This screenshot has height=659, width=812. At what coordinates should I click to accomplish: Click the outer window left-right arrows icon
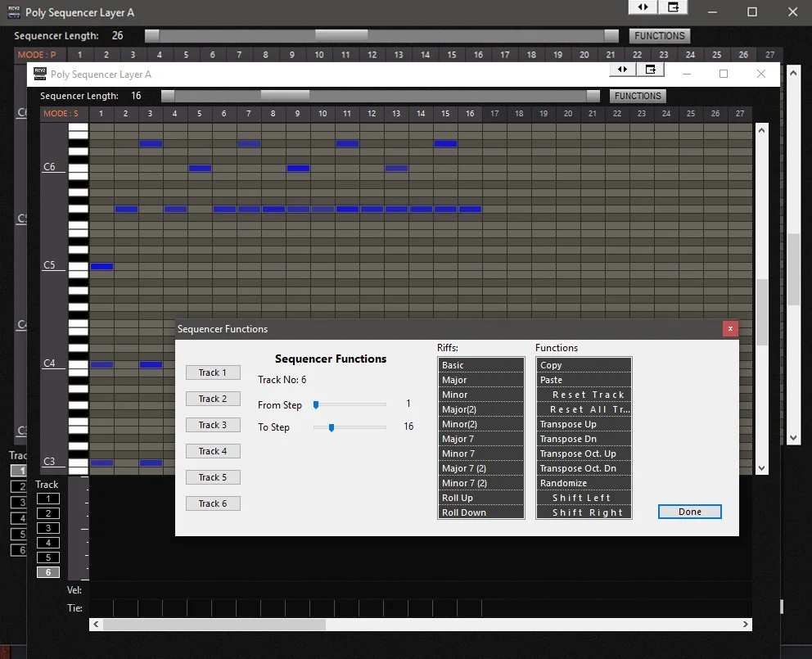(x=643, y=7)
